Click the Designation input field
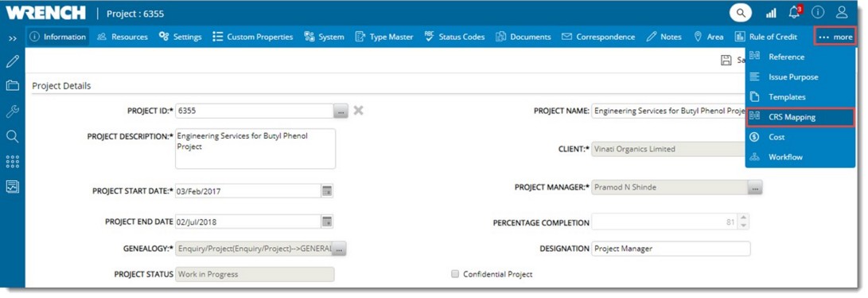 (x=671, y=249)
